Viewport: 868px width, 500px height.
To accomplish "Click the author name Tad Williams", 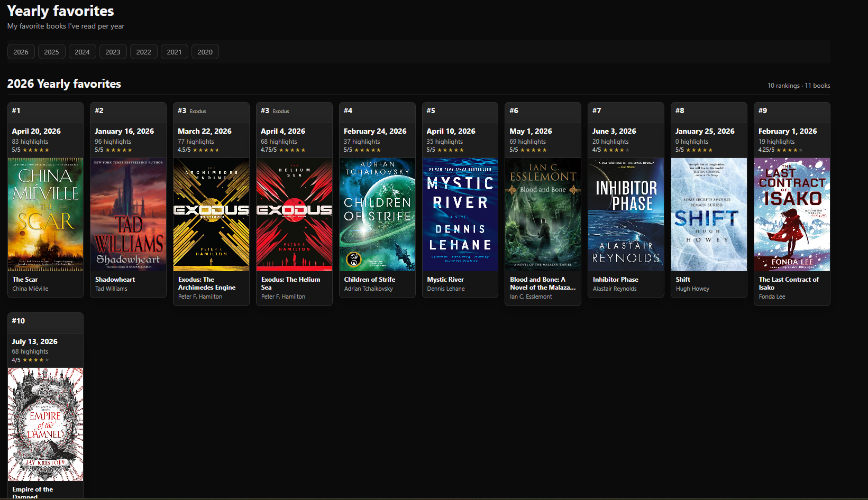I will pyautogui.click(x=112, y=289).
